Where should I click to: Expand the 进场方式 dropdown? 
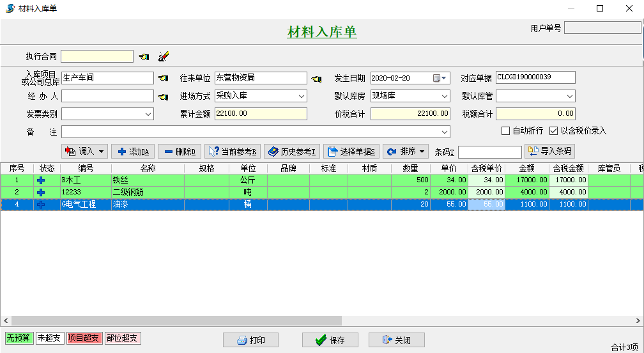point(302,96)
